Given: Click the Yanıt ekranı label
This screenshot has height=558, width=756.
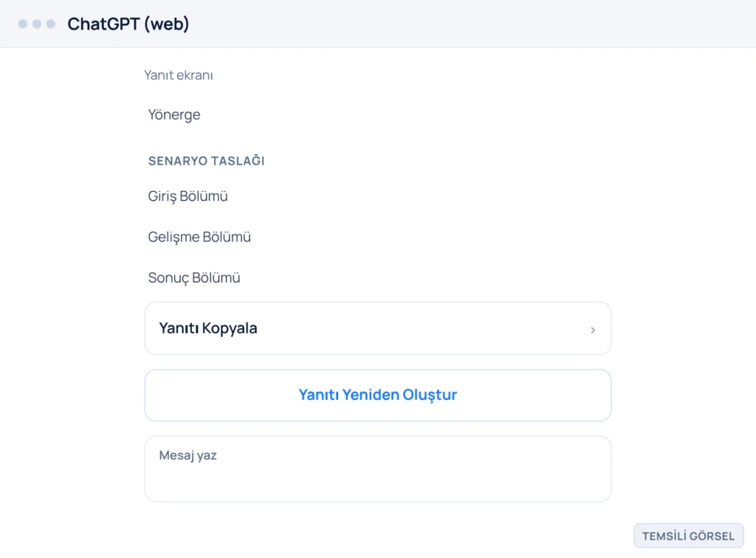Looking at the screenshot, I should (179, 75).
